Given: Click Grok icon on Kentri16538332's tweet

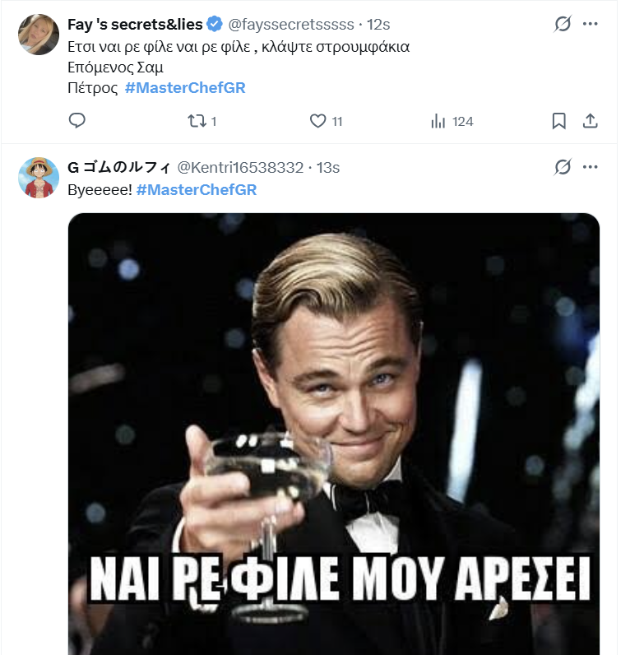Looking at the screenshot, I should point(563,167).
